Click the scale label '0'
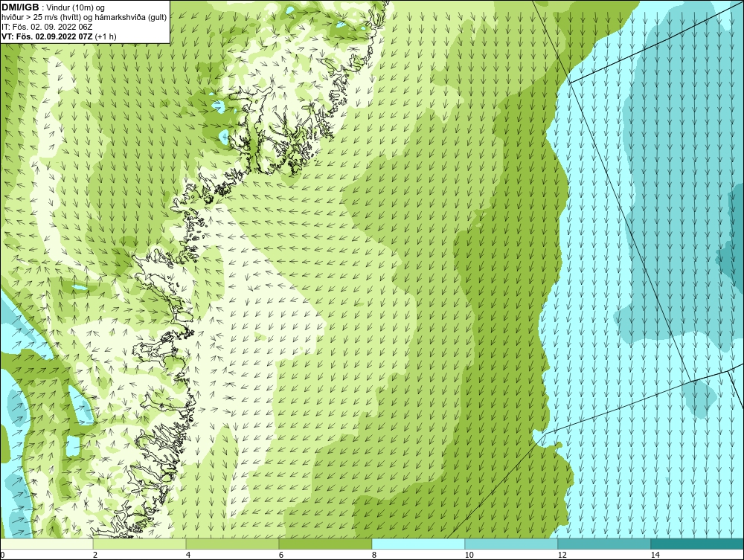The image size is (744, 560). click(x=2, y=556)
